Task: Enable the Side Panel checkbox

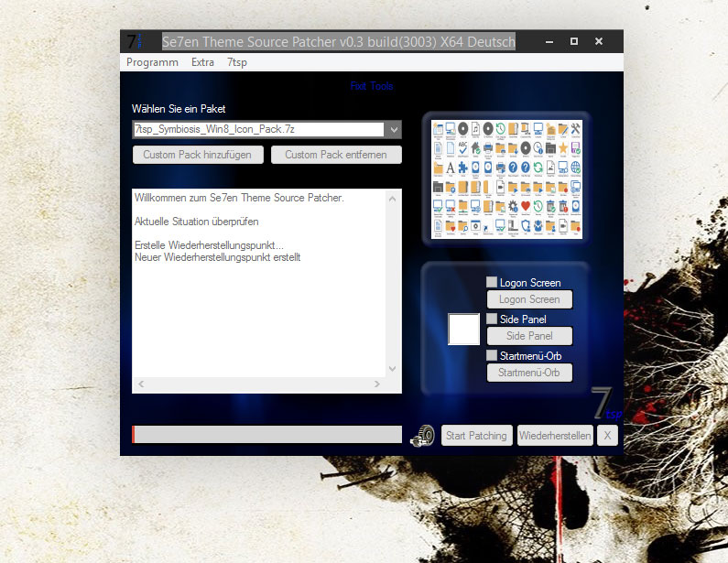Action: pyautogui.click(x=492, y=319)
